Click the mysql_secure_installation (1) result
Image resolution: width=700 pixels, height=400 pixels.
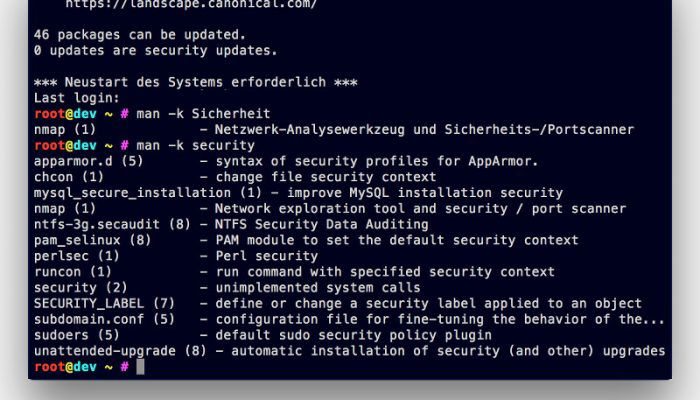(x=298, y=193)
